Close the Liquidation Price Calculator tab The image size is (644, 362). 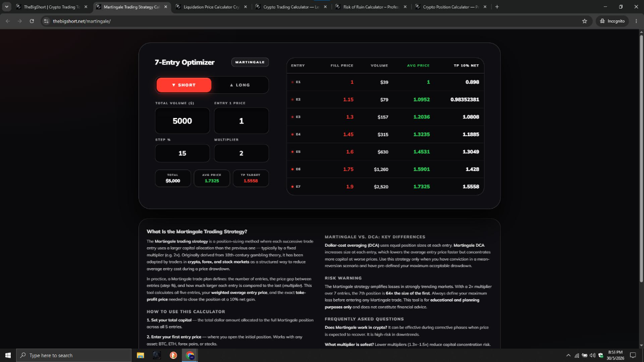[x=245, y=7]
